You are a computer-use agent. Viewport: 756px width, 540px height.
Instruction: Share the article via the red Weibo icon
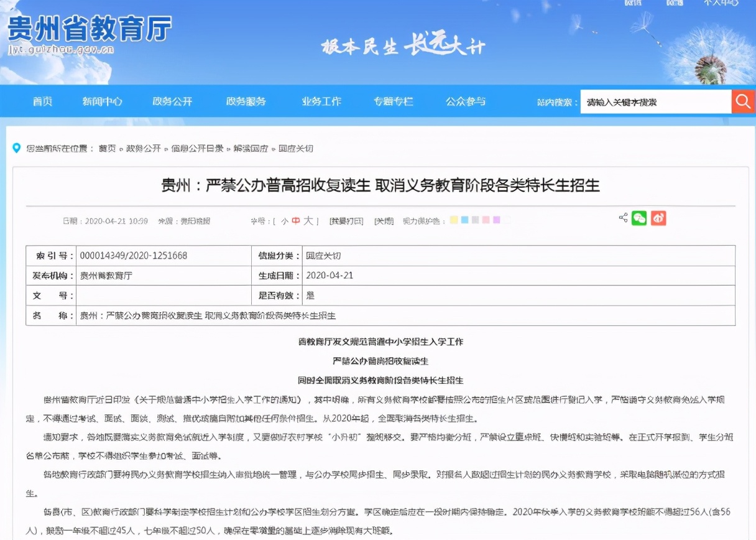(x=657, y=218)
